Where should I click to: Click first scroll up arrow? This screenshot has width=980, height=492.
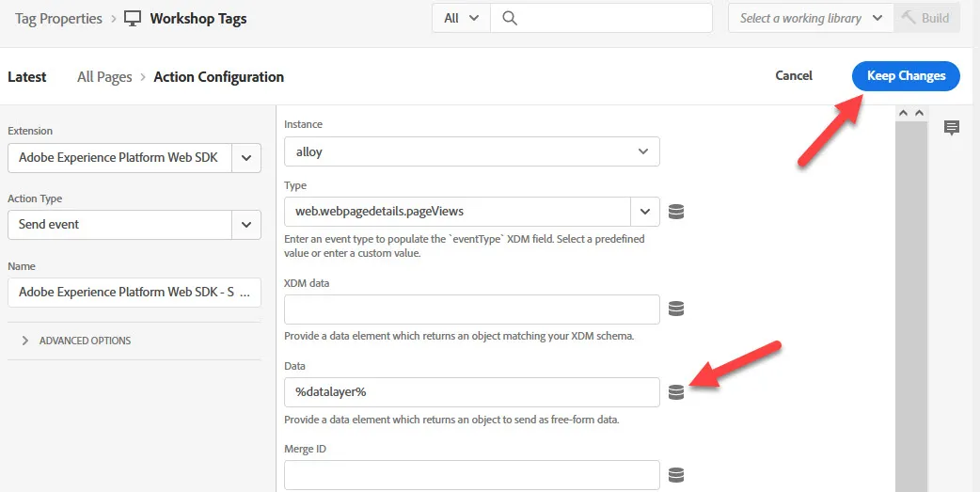coord(903,113)
